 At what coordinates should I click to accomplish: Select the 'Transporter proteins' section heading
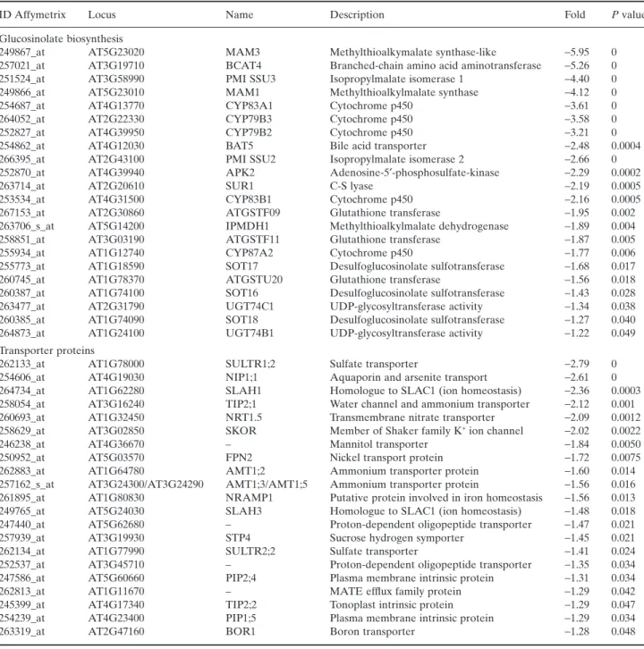click(x=47, y=350)
